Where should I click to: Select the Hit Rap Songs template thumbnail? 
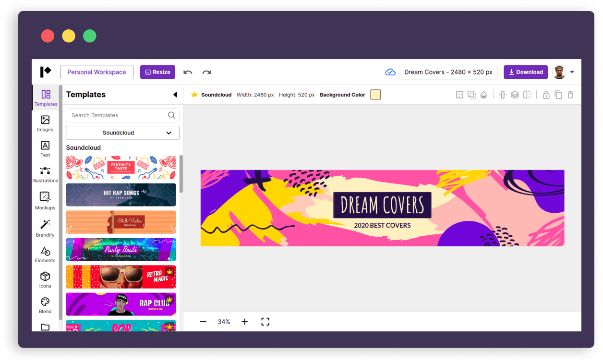[x=121, y=194]
